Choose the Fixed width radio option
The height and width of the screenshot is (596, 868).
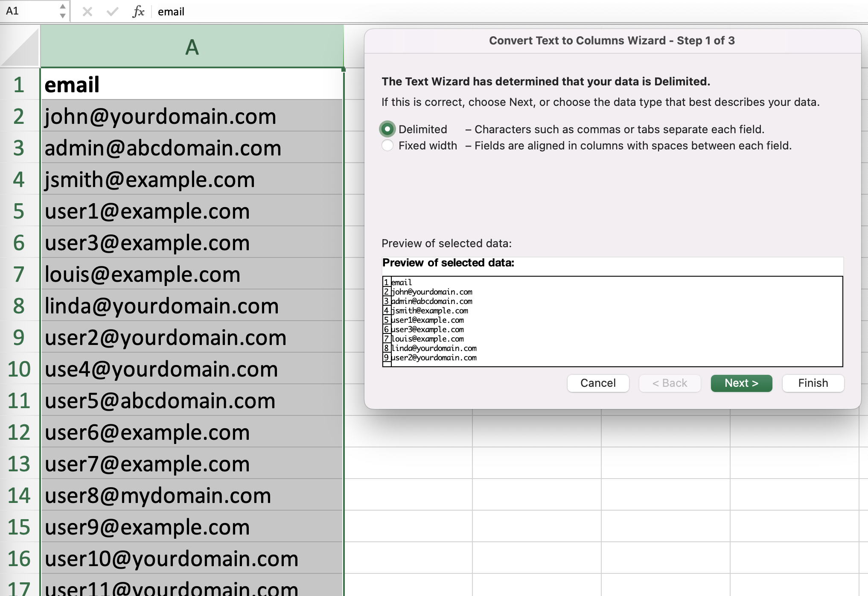coord(387,146)
